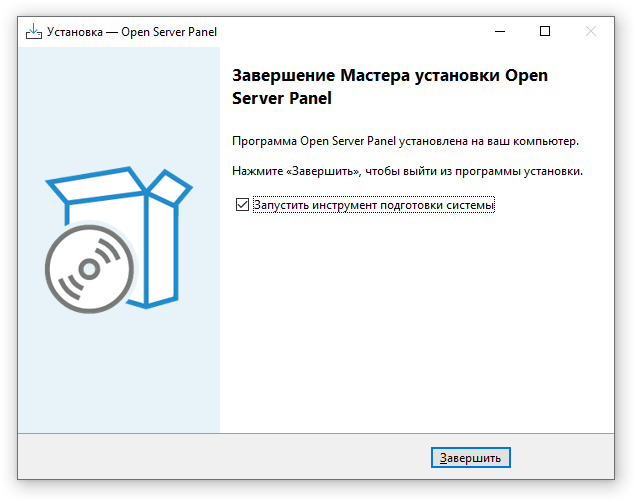Click the open flap of the box illustration
636x502 pixels.
169,187
